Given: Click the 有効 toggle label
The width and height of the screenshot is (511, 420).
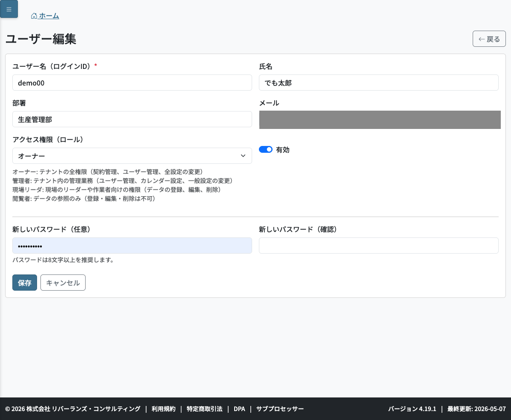Looking at the screenshot, I should [x=283, y=150].
